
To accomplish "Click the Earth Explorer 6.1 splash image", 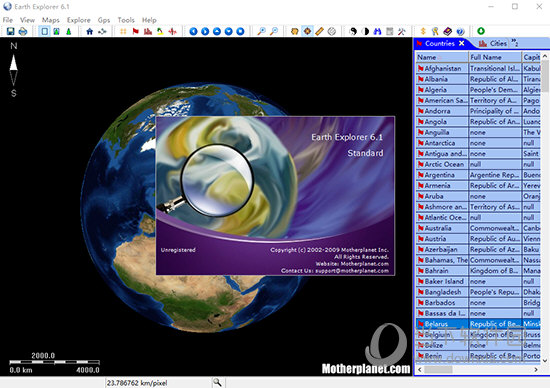I will (275, 196).
